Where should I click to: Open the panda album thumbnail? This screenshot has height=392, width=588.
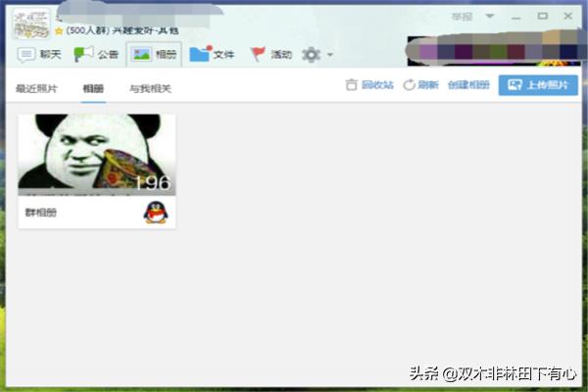(x=97, y=155)
